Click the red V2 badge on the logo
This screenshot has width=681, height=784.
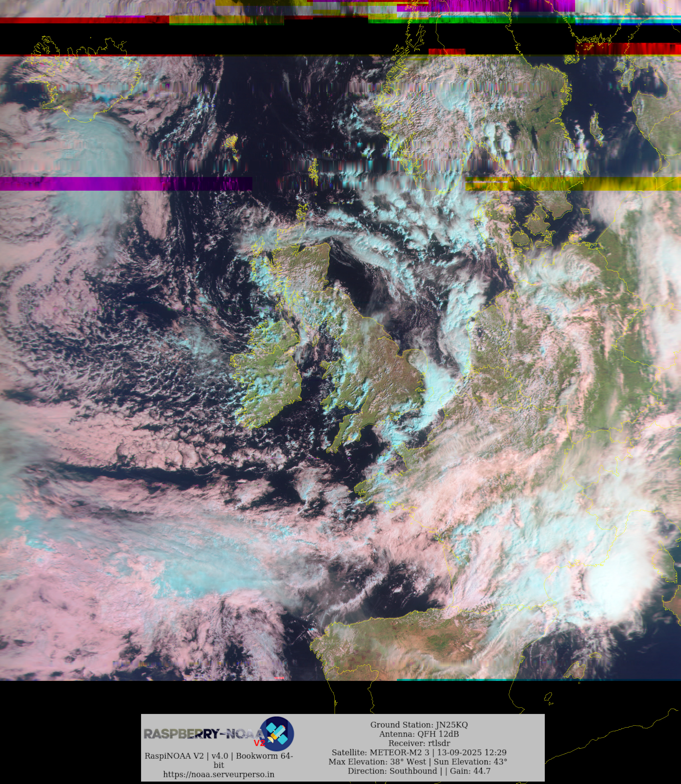click(x=259, y=743)
